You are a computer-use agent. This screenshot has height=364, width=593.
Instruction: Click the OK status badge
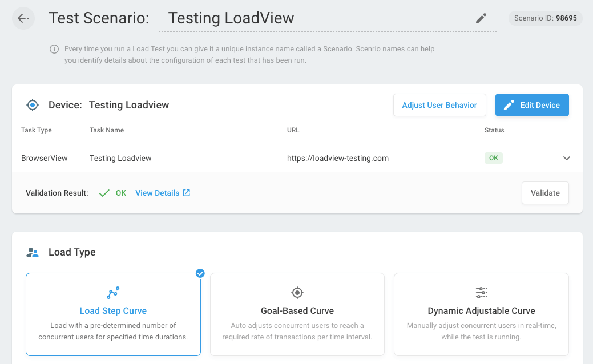pyautogui.click(x=494, y=158)
